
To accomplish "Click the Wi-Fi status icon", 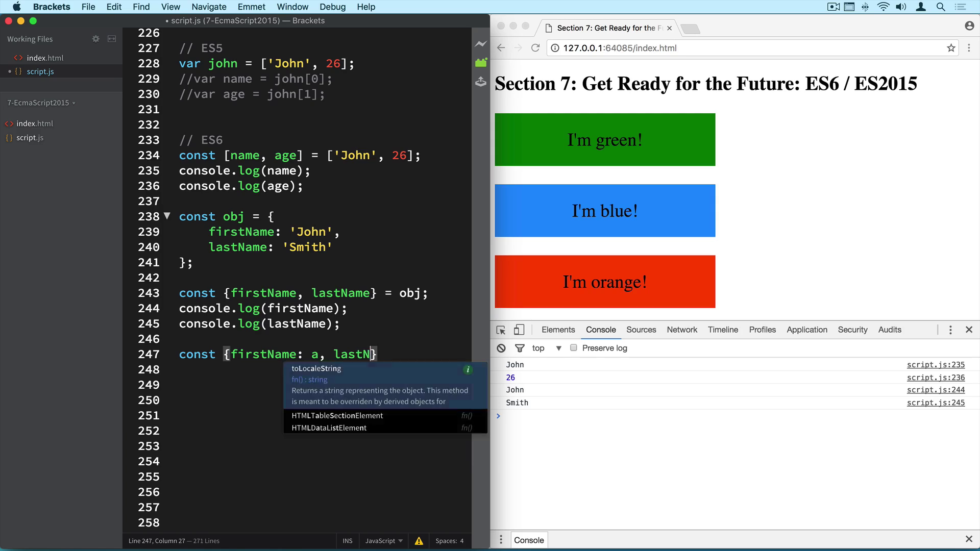I will point(883,7).
